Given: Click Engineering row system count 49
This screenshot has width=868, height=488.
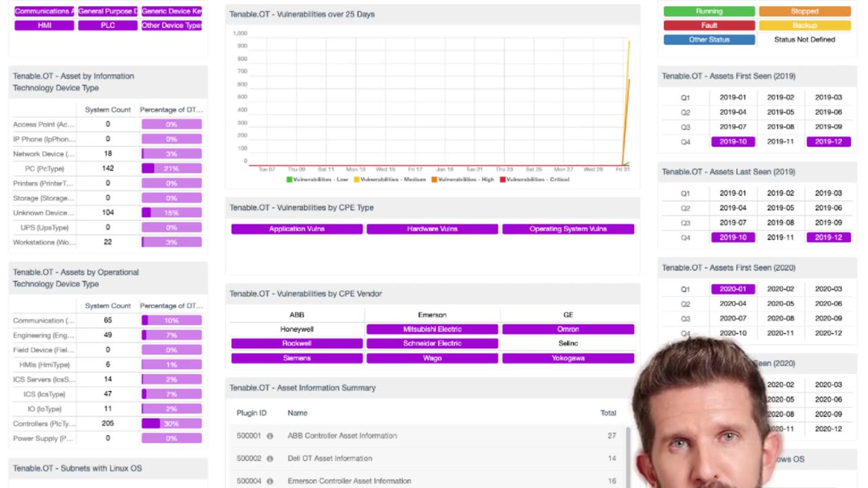Looking at the screenshot, I should coord(108,335).
